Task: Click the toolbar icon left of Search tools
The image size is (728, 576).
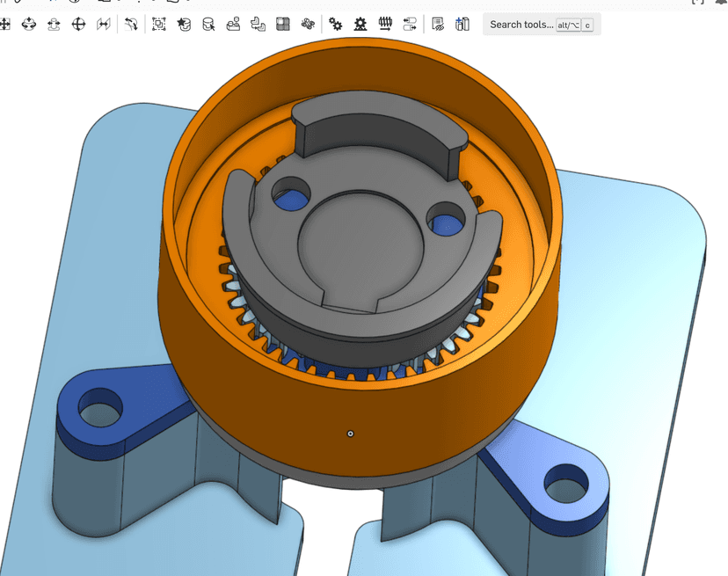Action: [462, 25]
